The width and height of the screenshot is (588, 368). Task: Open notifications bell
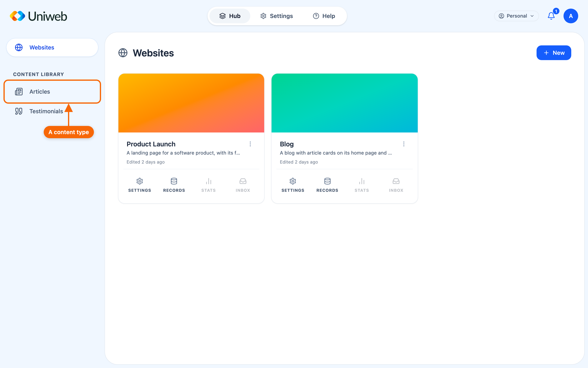point(551,16)
